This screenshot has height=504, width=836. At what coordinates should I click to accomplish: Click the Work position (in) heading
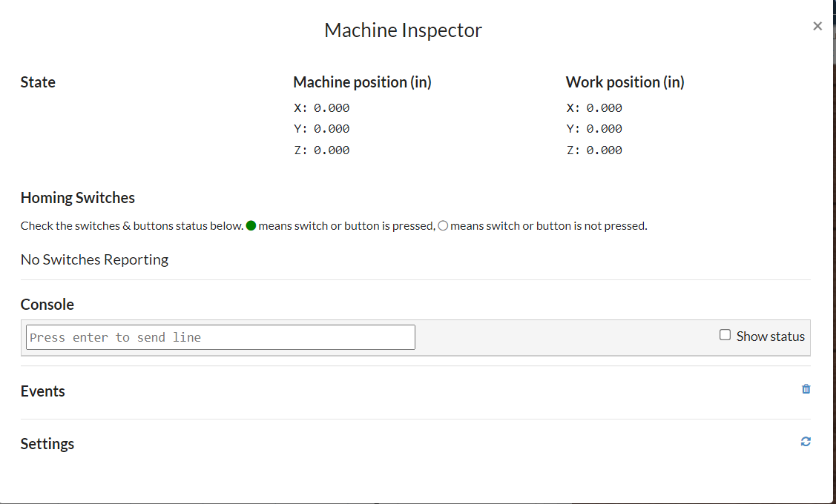(625, 82)
